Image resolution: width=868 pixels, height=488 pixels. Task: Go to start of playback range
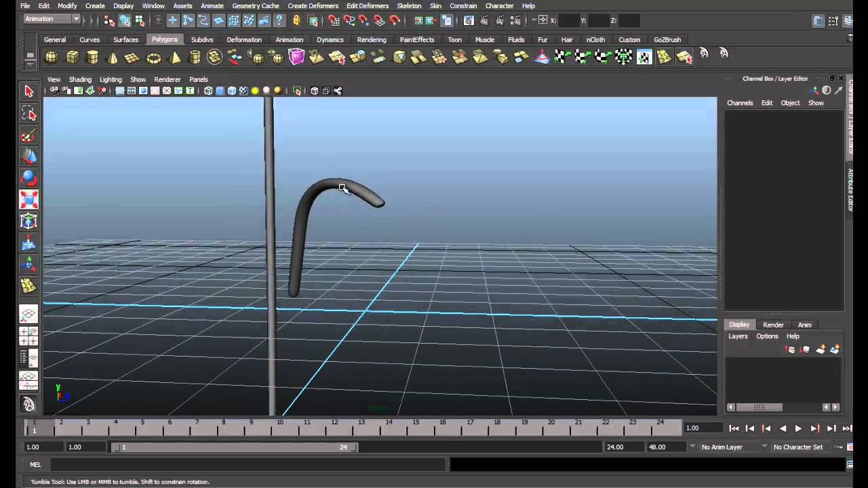pos(734,428)
